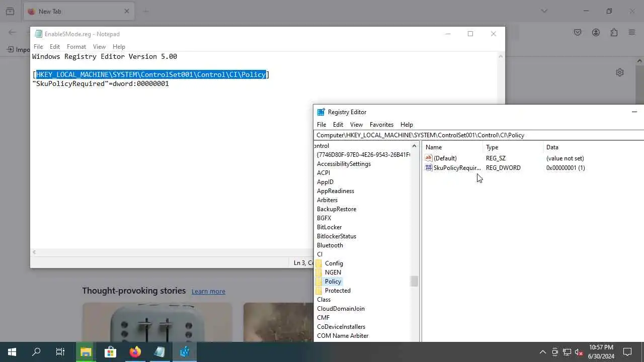Viewport: 644px width, 362px height.
Task: Click the 0x00000001 (1) data cell
Action: (x=566, y=168)
